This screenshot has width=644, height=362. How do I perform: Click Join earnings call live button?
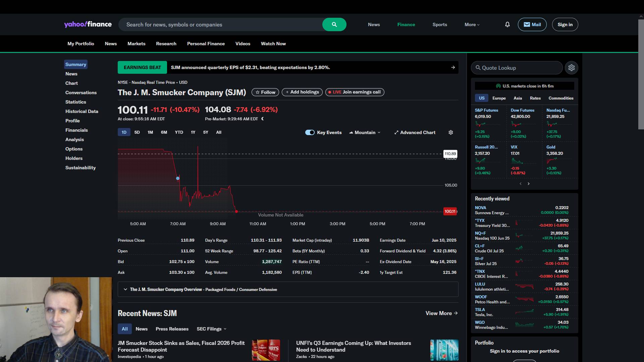355,92
